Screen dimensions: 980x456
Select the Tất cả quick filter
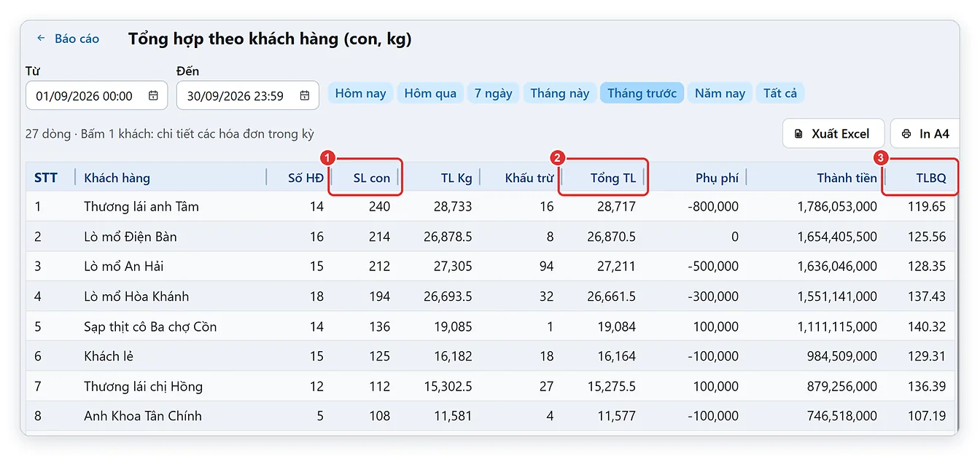click(780, 93)
